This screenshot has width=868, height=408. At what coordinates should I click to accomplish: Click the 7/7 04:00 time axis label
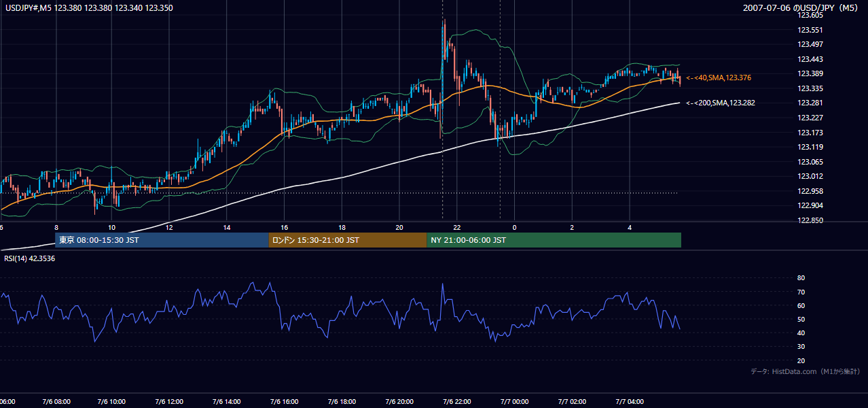pyautogui.click(x=629, y=402)
